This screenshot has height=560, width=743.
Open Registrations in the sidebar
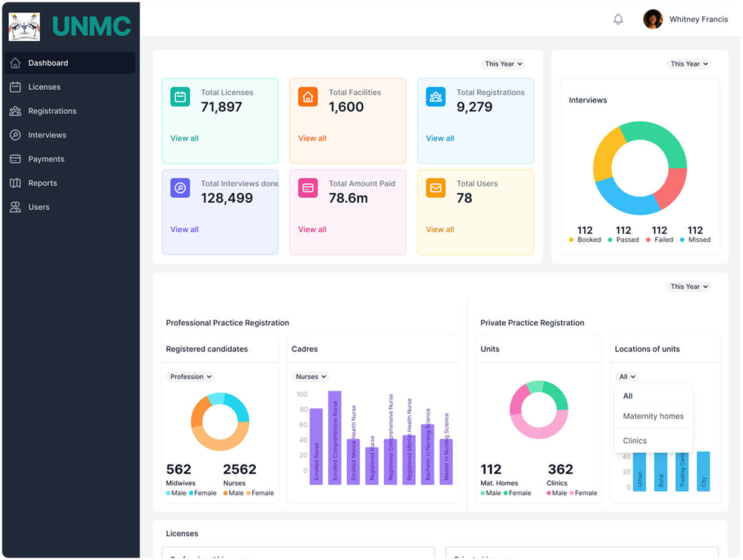tap(52, 111)
